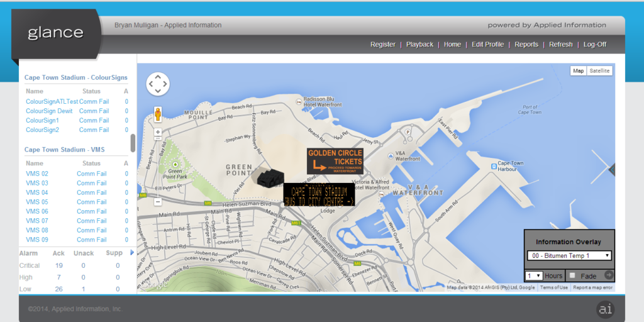This screenshot has width=644, height=322.
Task: Click Cape Town Stadium - ColourSigns heading
Action: tap(76, 77)
